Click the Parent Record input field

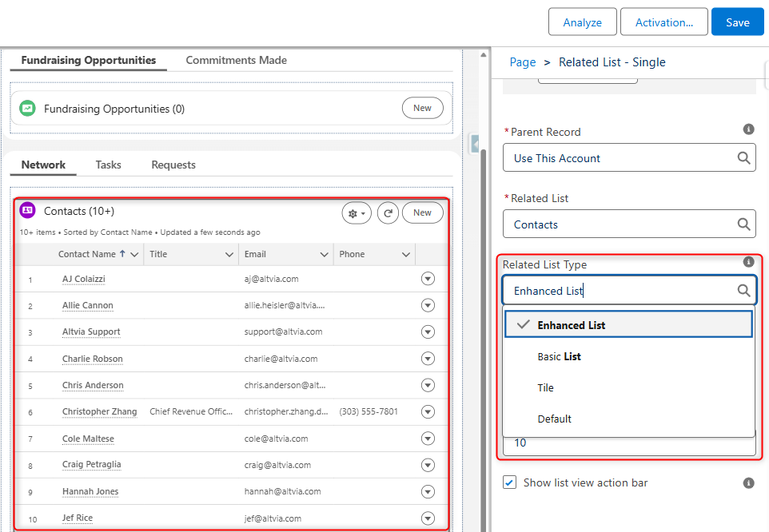click(620, 158)
